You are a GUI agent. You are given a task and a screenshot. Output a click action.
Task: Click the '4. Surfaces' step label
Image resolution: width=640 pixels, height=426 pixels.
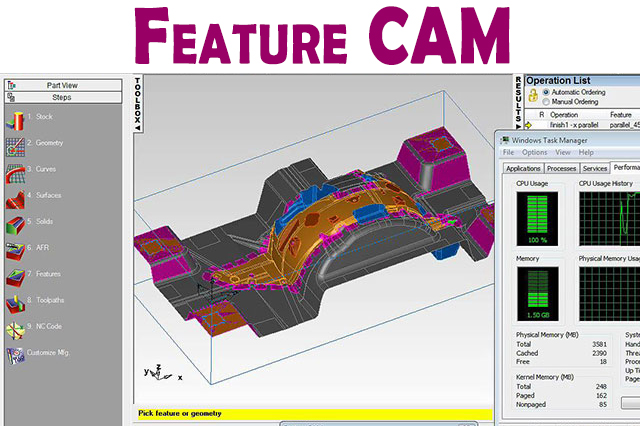(x=44, y=195)
